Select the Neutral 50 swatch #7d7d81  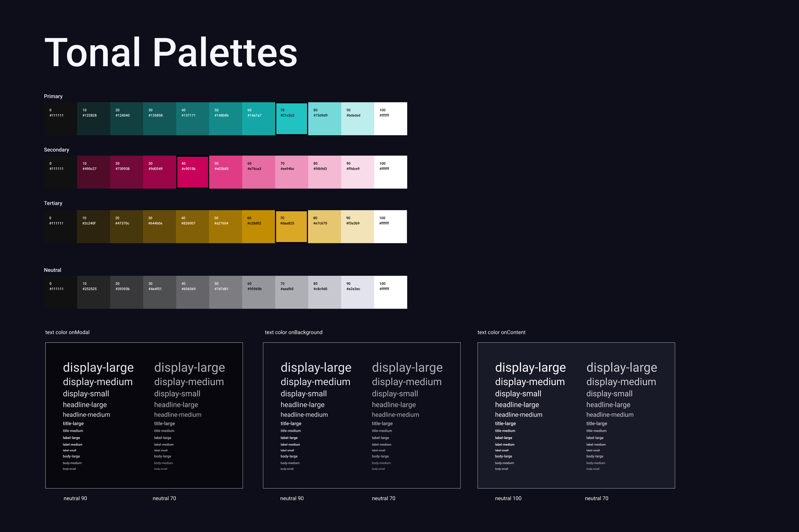point(225,292)
